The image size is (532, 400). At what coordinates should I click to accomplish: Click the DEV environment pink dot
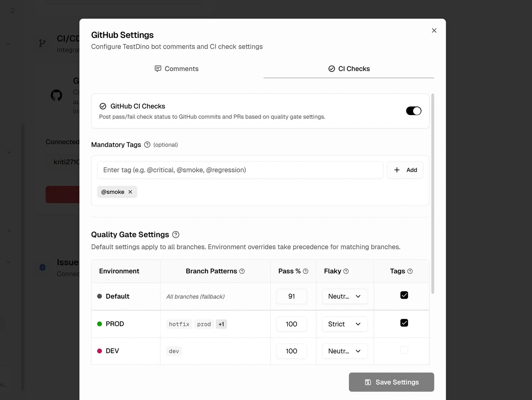point(100,351)
